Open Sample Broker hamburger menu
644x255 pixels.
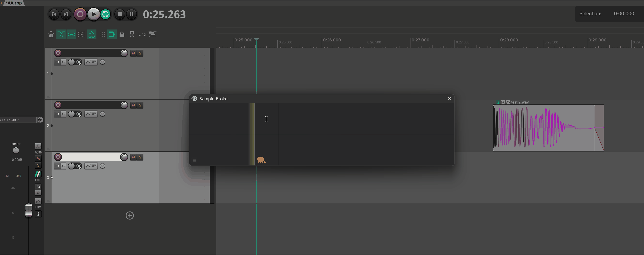click(x=194, y=160)
